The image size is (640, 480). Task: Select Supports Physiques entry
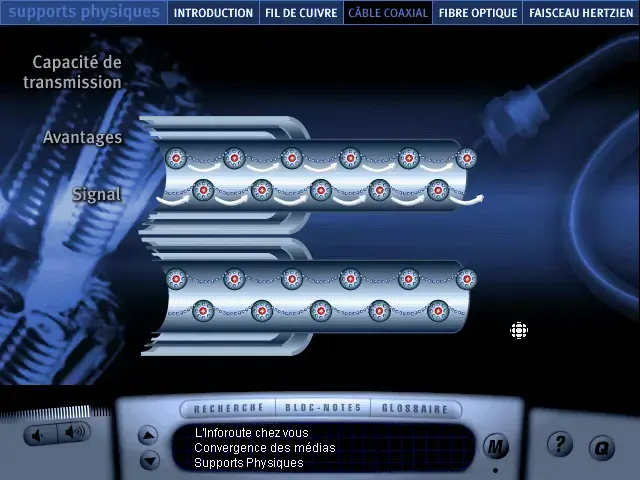(249, 463)
